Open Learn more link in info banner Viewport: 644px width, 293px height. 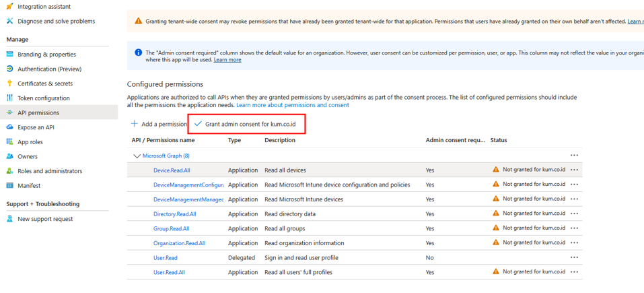click(227, 59)
